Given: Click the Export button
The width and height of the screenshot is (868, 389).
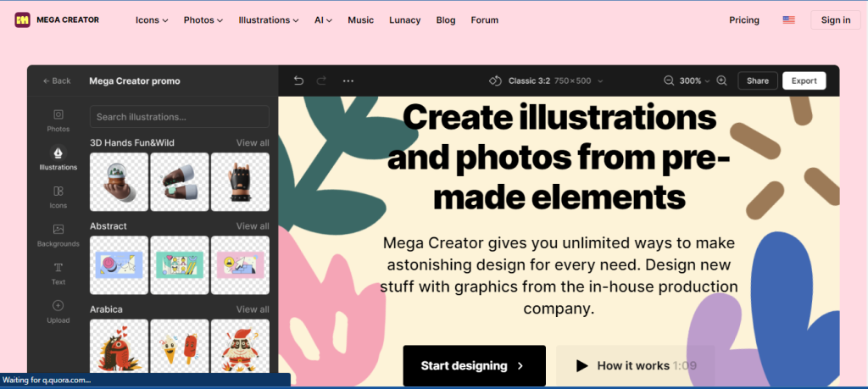Looking at the screenshot, I should [x=804, y=81].
